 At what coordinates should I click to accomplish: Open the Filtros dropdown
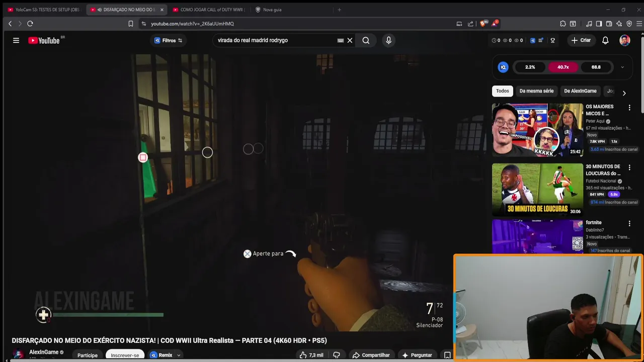[168, 40]
